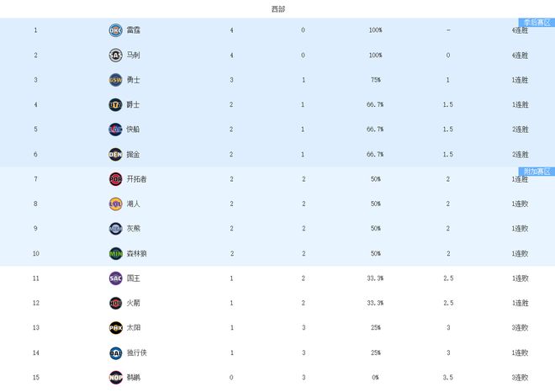Click the 季后赛区 playoff zone tag
Screen dimensions: 555x392
(536, 22)
